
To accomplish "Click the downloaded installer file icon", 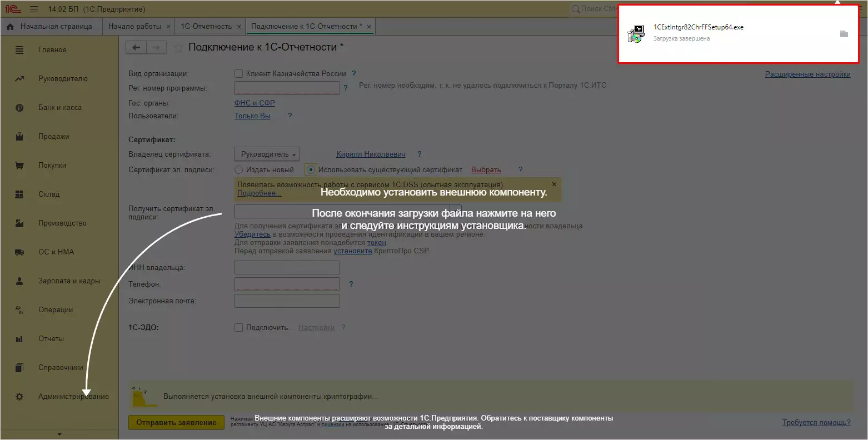I will (635, 34).
